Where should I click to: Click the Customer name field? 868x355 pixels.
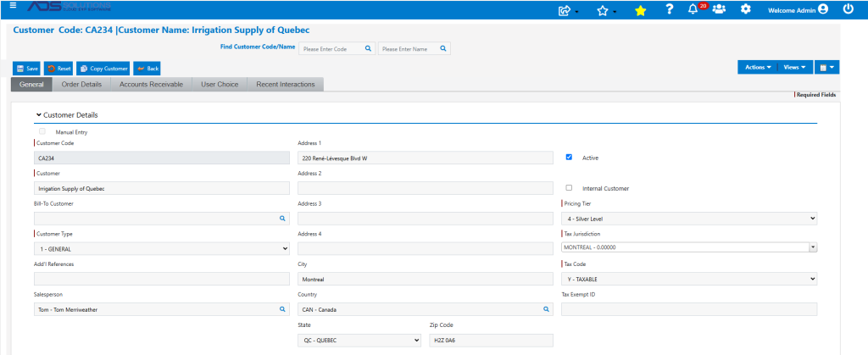tap(162, 189)
